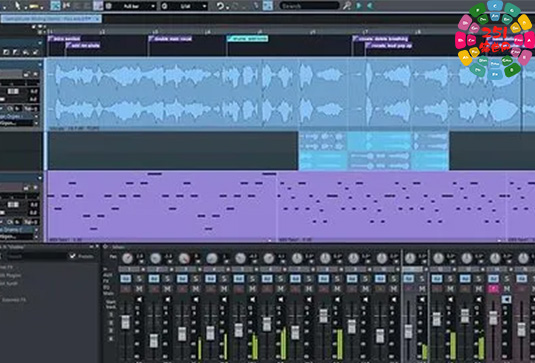Click the fader of mixer channel 8
Viewport: 535px width, 363px height.
click(323, 316)
